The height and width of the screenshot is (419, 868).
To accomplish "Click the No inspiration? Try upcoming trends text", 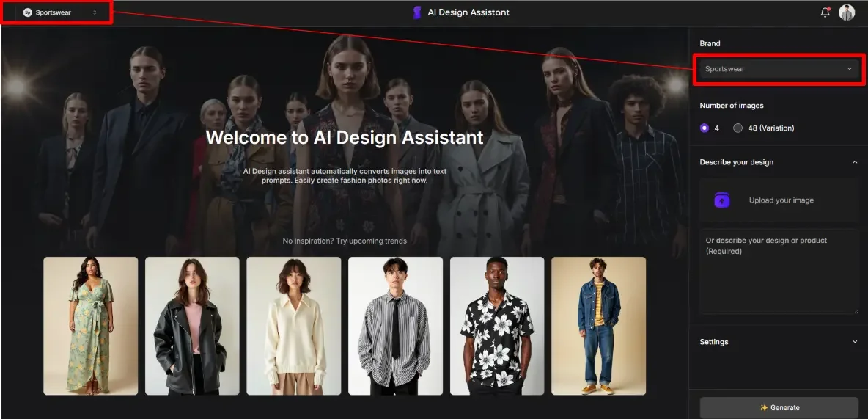I will coord(345,241).
